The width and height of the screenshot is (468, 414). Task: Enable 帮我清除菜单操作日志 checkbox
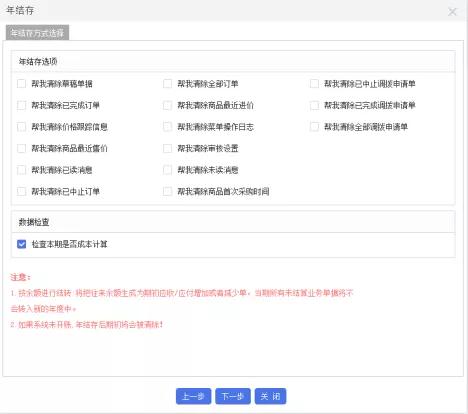tap(167, 127)
